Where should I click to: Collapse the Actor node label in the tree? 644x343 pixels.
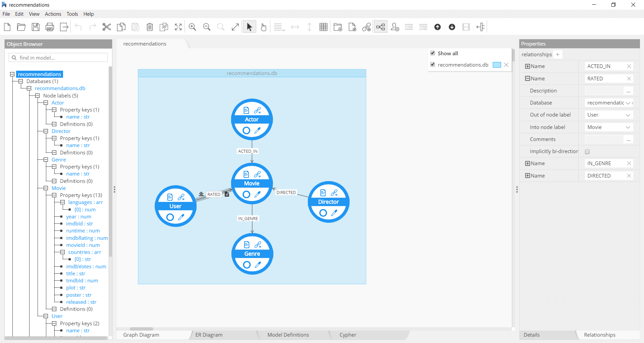46,103
